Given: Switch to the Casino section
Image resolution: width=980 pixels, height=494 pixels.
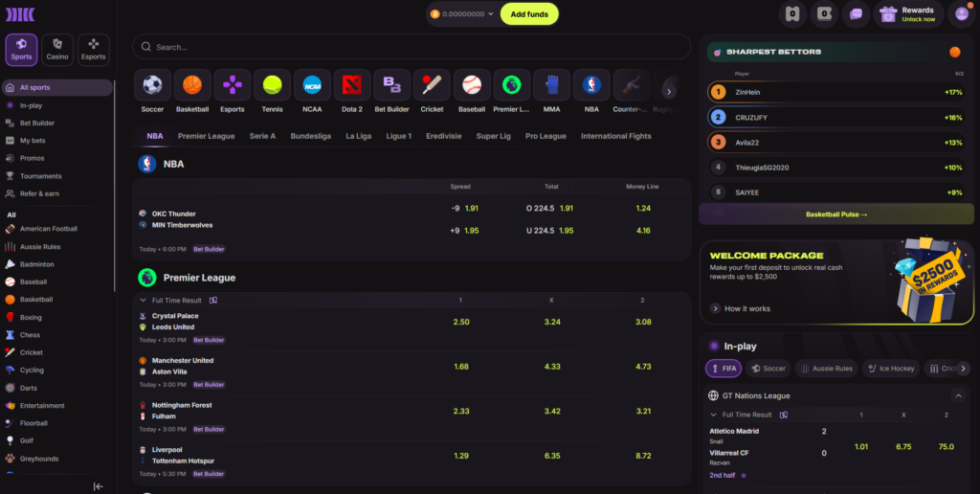Looking at the screenshot, I should point(57,50).
